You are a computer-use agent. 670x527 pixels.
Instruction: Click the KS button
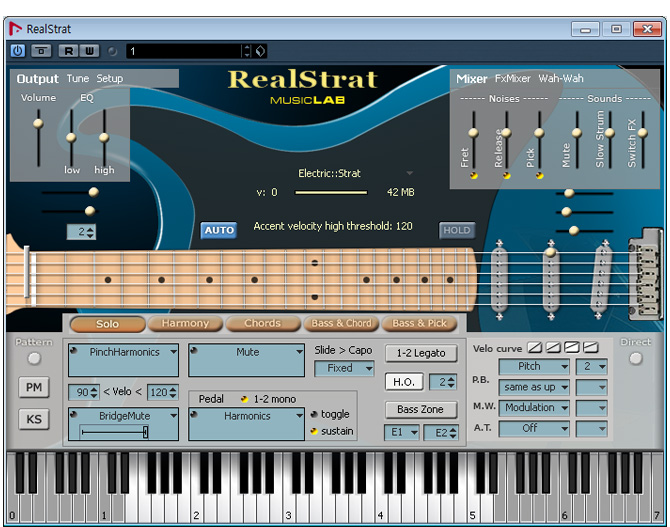[34, 419]
